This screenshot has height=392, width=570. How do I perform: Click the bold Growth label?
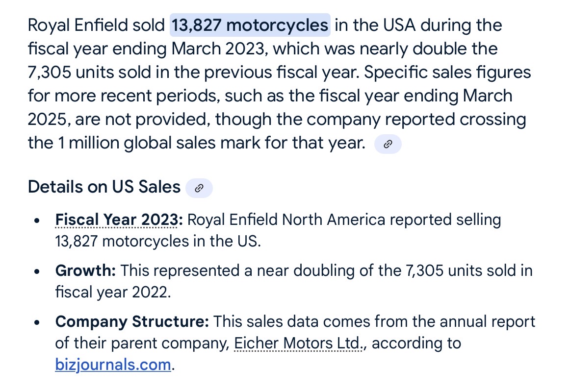click(85, 270)
